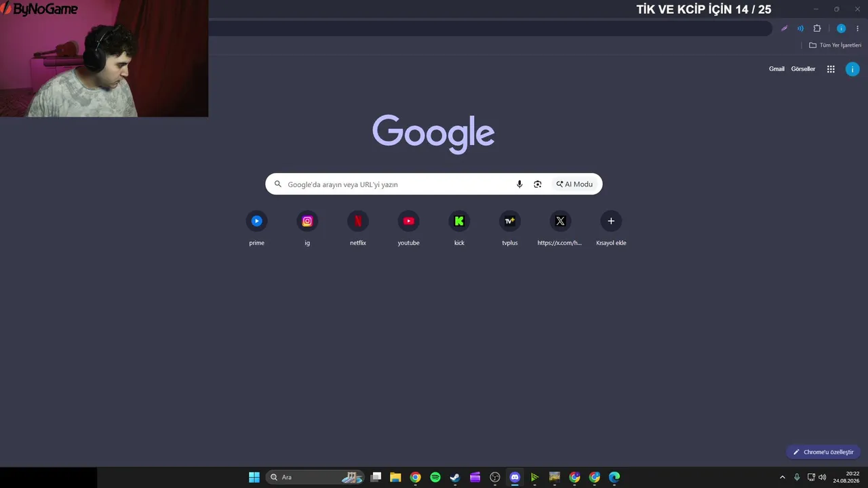Open the Windows Start menu

pos(254,477)
